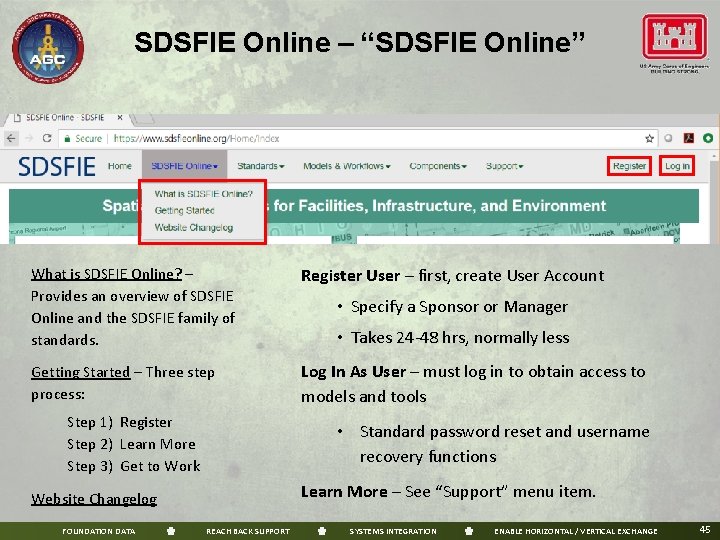This screenshot has width=720, height=540.
Task: Select the SDSFIE Online - SDSFIE tab
Action: point(65,118)
